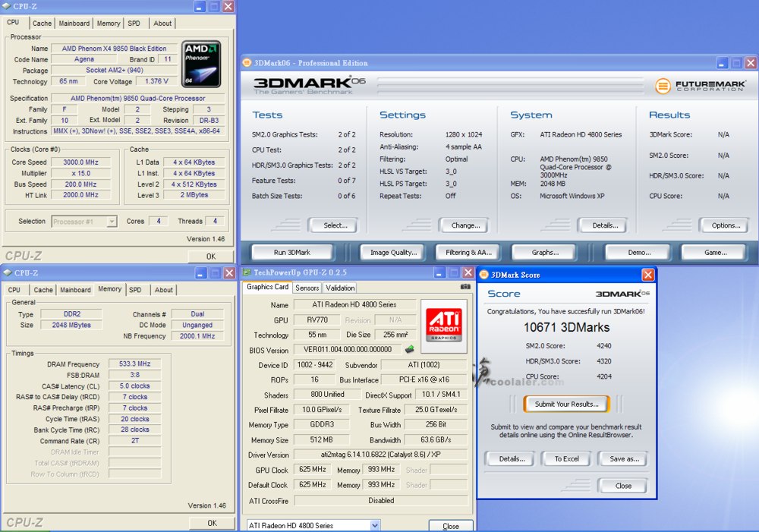759x532 pixels.
Task: Click OK in the bottom CPU-Z window
Action: click(x=212, y=523)
